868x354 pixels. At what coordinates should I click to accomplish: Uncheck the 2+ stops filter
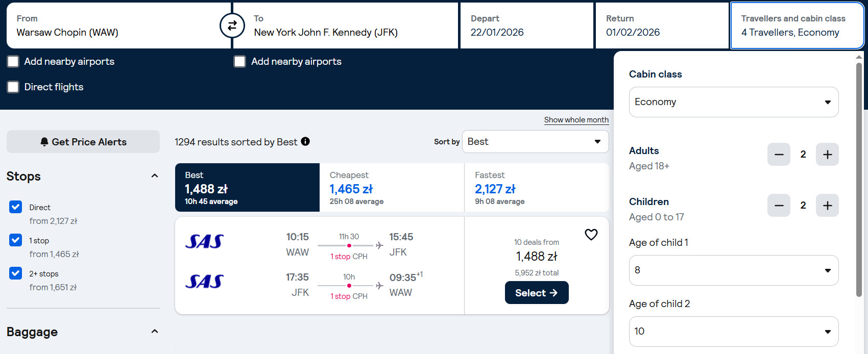pyautogui.click(x=16, y=273)
